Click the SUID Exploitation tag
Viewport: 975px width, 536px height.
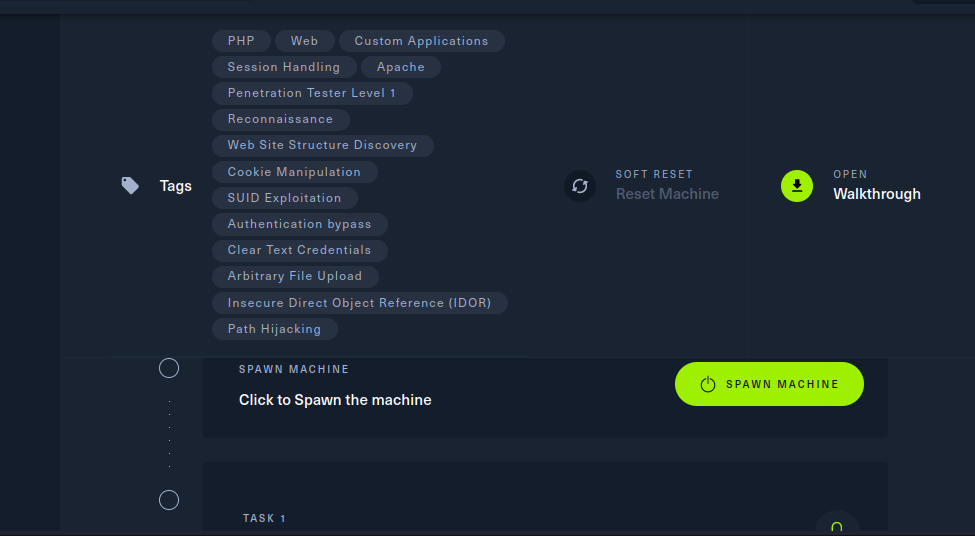284,198
